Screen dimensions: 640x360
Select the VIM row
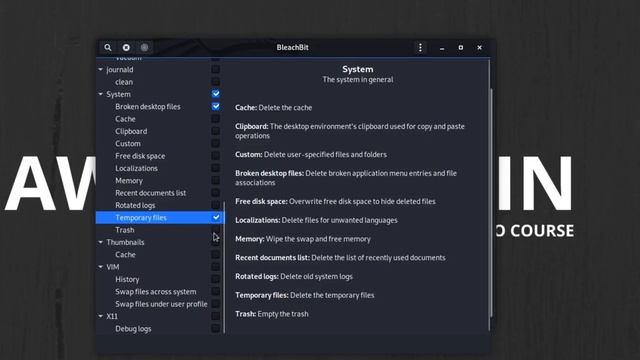(x=160, y=267)
